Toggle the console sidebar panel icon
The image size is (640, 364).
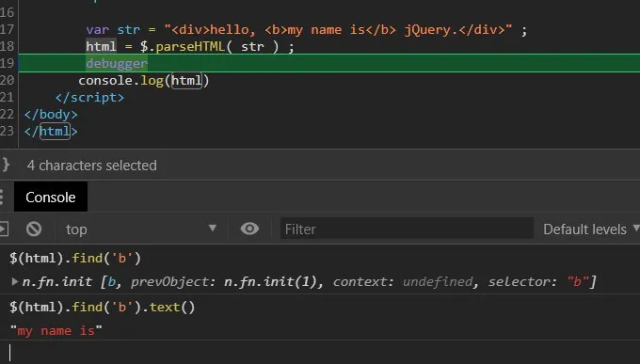tap(4, 229)
